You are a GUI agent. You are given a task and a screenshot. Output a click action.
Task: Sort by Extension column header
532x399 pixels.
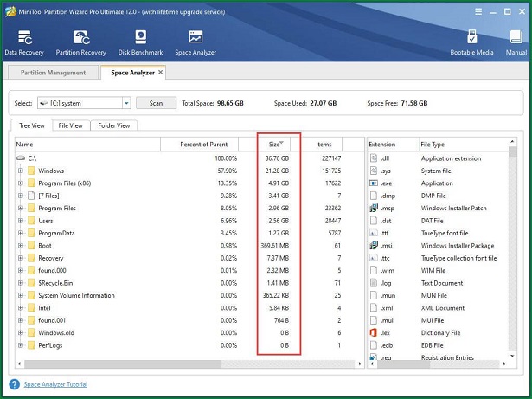[x=394, y=145]
